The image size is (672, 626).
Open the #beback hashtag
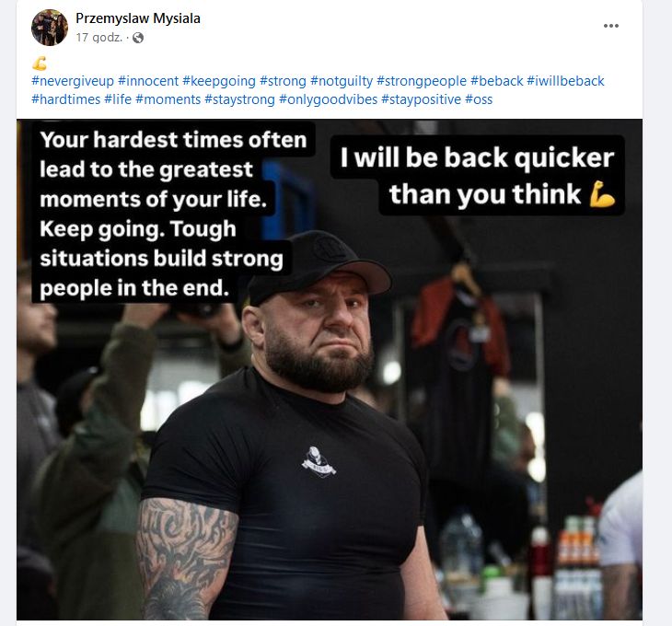[497, 81]
